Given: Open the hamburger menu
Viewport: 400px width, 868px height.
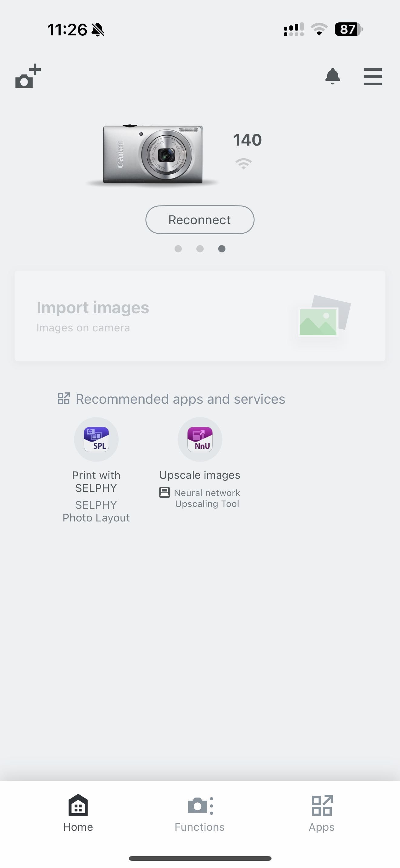Looking at the screenshot, I should pyautogui.click(x=372, y=77).
